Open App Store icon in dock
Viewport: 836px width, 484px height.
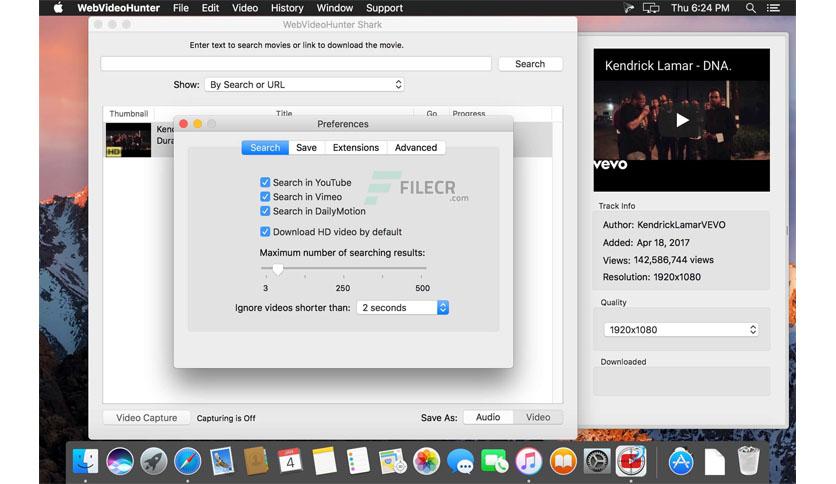(681, 461)
